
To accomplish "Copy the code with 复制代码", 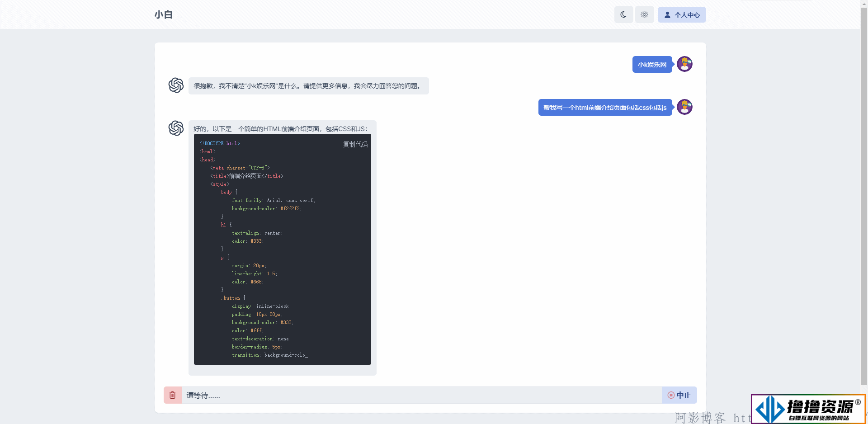I will pyautogui.click(x=355, y=144).
